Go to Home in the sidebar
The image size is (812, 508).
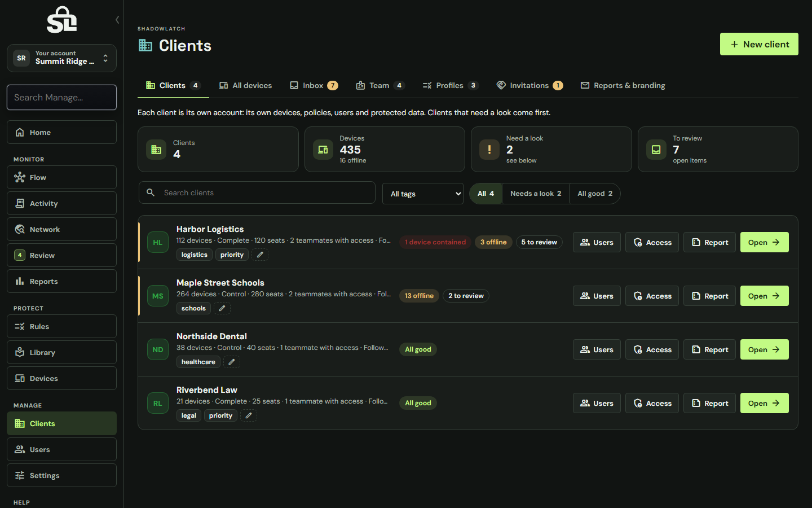click(x=61, y=132)
